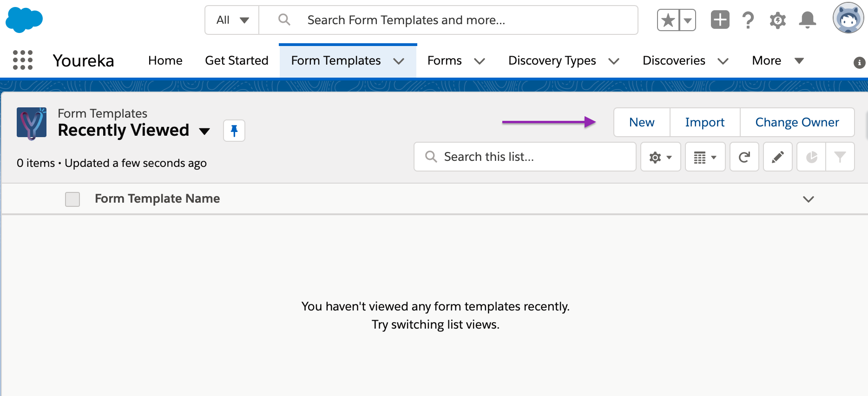868x396 pixels.
Task: Select the Form Templates tab
Action: click(x=336, y=60)
